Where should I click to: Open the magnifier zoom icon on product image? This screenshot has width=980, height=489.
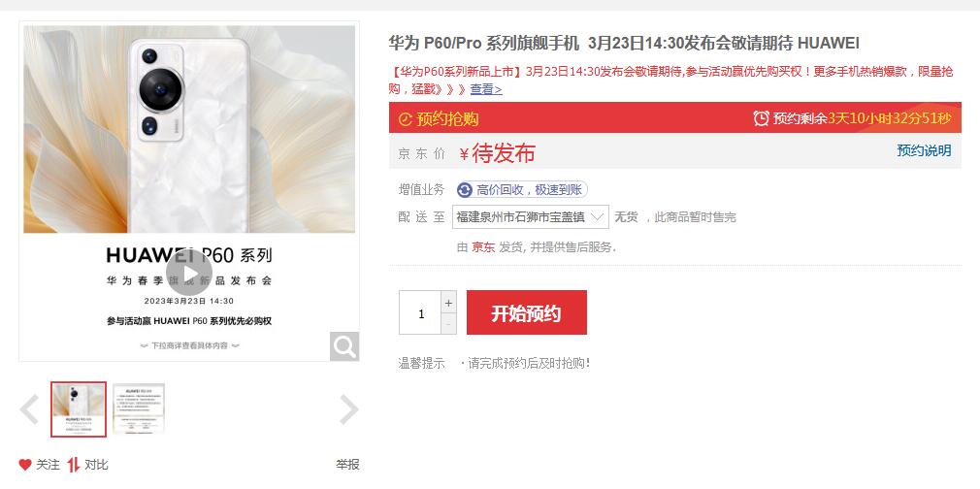pos(343,345)
